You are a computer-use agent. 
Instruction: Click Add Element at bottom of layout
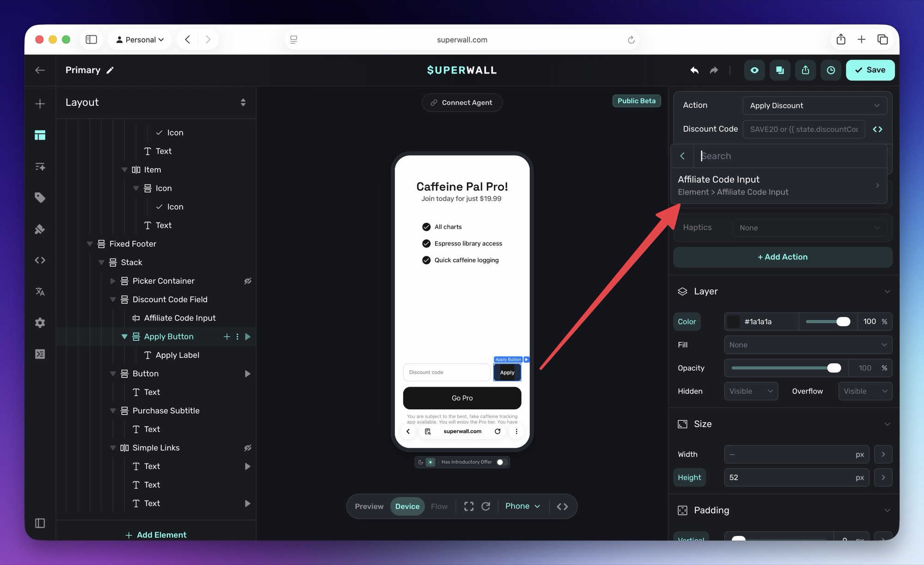pos(156,535)
